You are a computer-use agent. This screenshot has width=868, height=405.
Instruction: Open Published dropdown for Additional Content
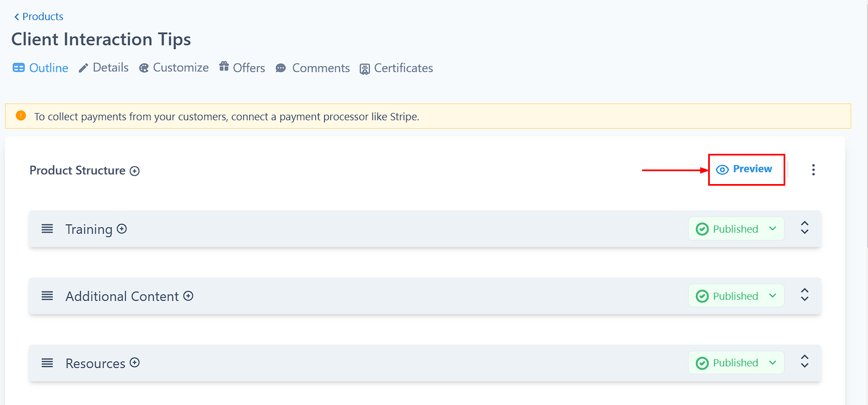[x=736, y=296]
